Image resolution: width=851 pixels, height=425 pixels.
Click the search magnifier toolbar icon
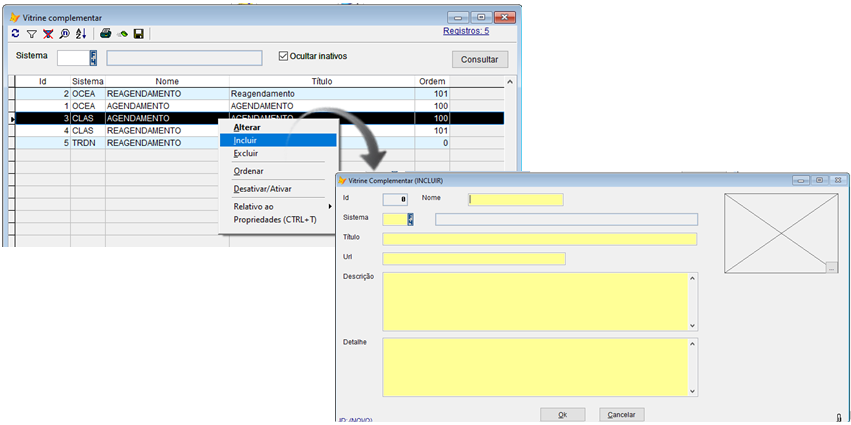(x=64, y=33)
